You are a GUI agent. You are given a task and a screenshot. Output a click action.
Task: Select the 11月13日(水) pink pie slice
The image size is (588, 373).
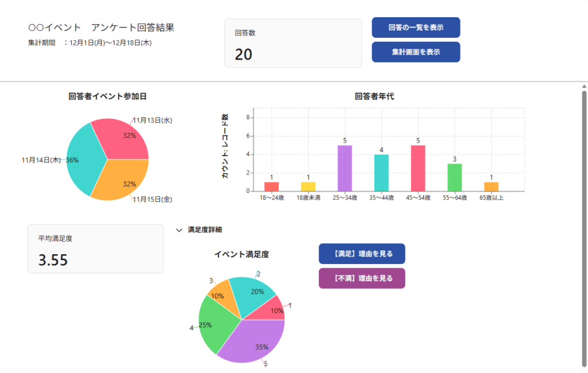pyautogui.click(x=123, y=138)
